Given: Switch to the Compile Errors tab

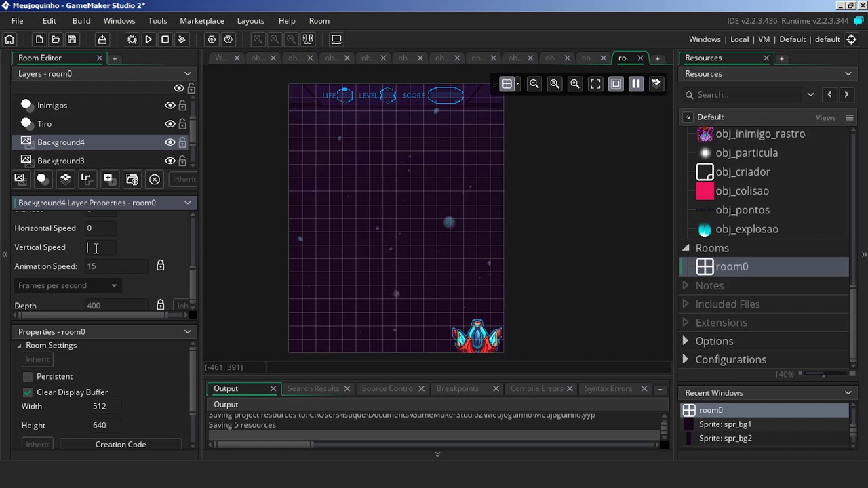Looking at the screenshot, I should (x=536, y=388).
